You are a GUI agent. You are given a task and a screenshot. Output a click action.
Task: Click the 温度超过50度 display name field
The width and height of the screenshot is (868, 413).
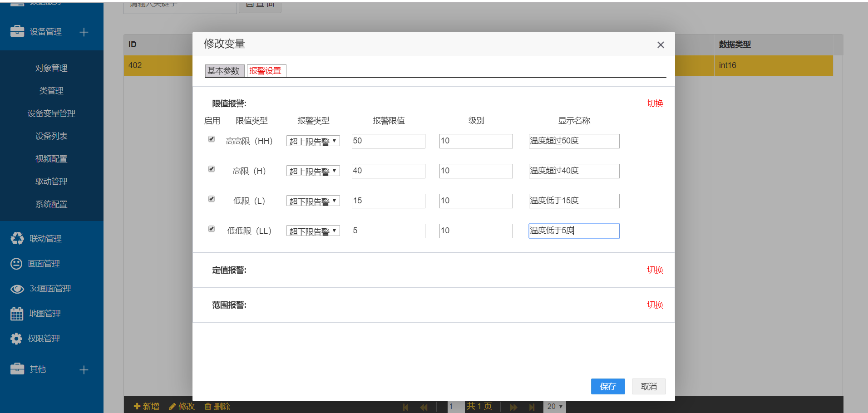point(574,141)
